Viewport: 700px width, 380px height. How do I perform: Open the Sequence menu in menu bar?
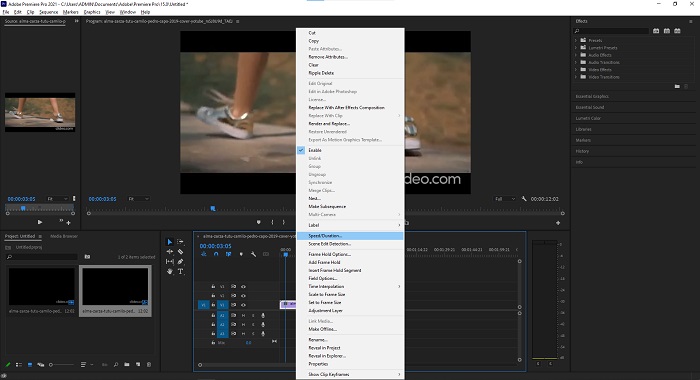[48, 12]
